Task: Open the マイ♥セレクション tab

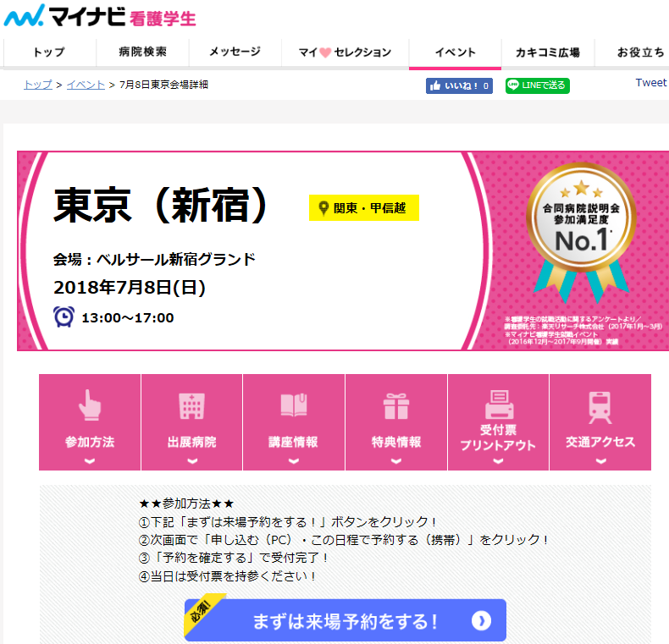Action: pos(345,52)
